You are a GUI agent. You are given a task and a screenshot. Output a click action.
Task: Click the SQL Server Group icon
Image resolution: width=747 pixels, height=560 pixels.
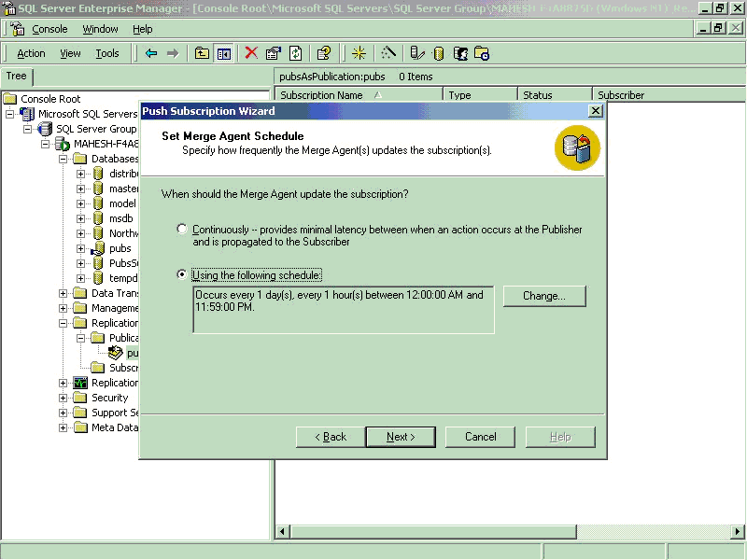point(45,129)
